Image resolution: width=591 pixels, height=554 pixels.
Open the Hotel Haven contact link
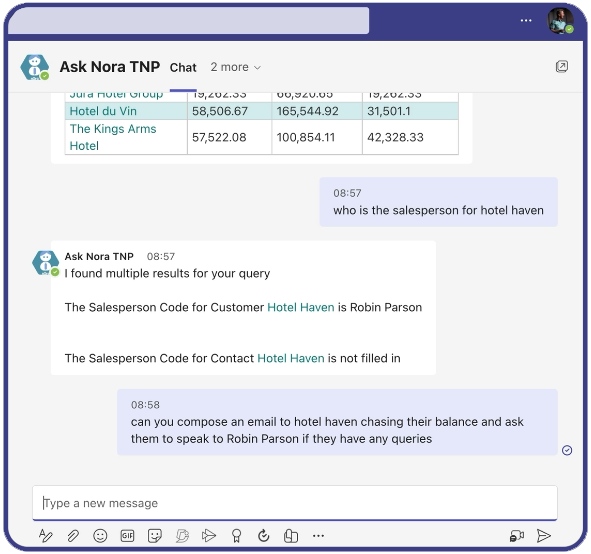tap(291, 358)
